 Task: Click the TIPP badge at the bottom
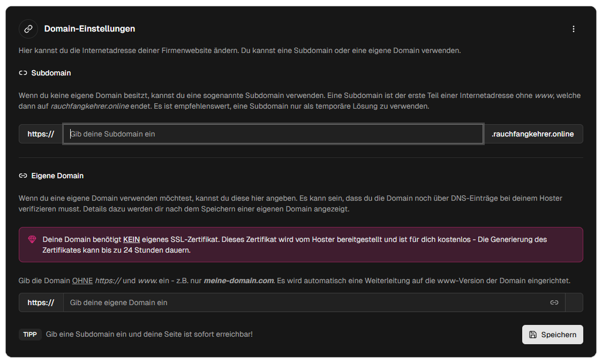coord(30,334)
